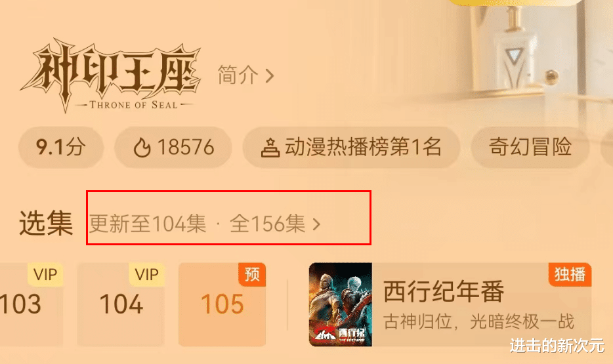Tap the 预 preview badge on episode 105
This screenshot has width=613, height=364.
252,274
